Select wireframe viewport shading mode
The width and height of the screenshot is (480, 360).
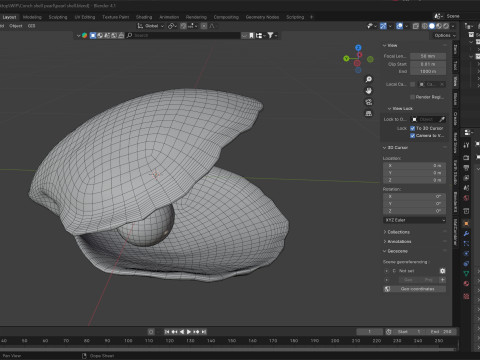click(x=425, y=26)
